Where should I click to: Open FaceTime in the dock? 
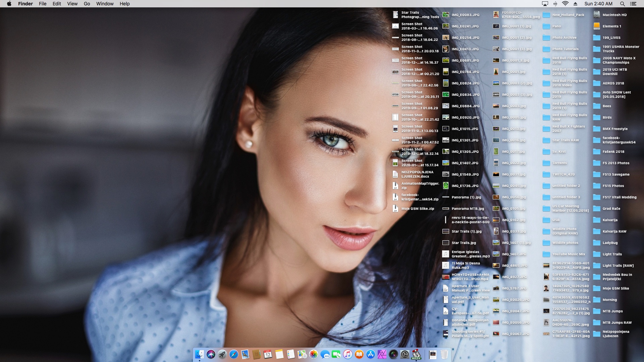tap(336, 354)
